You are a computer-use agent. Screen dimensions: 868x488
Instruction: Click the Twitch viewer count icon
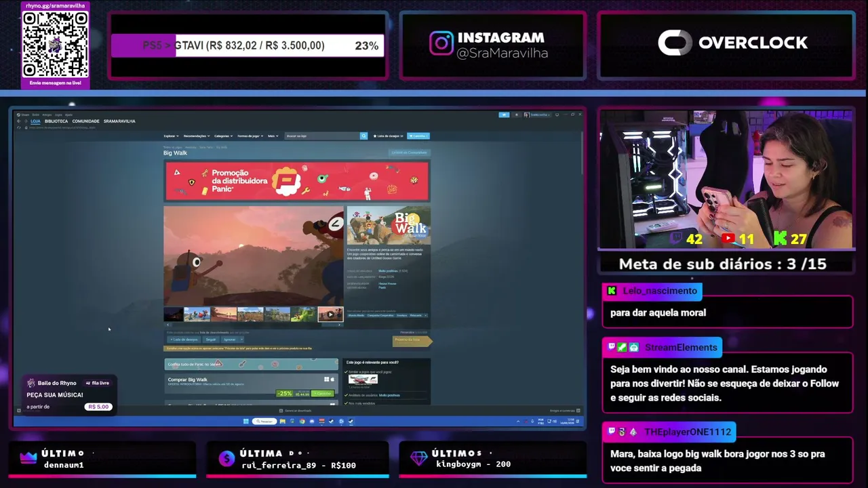(676, 239)
